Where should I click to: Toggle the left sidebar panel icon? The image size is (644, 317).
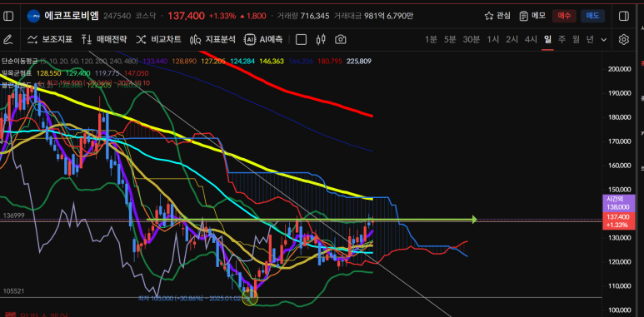(8, 16)
